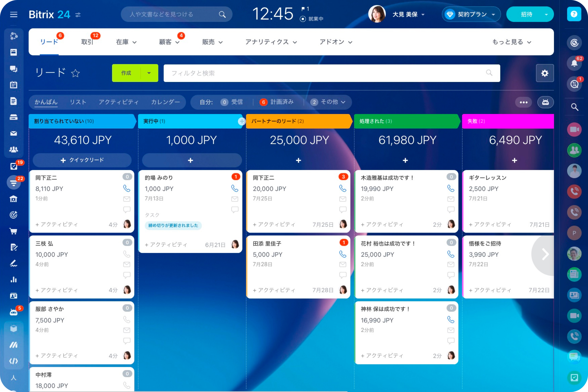Click the クイックリード button
The width and height of the screenshot is (588, 392).
[82, 160]
